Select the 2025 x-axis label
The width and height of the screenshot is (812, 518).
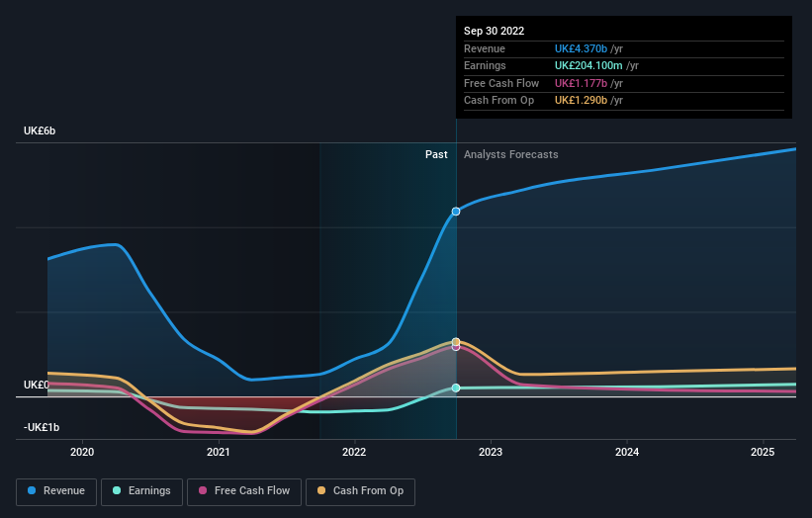(x=763, y=452)
